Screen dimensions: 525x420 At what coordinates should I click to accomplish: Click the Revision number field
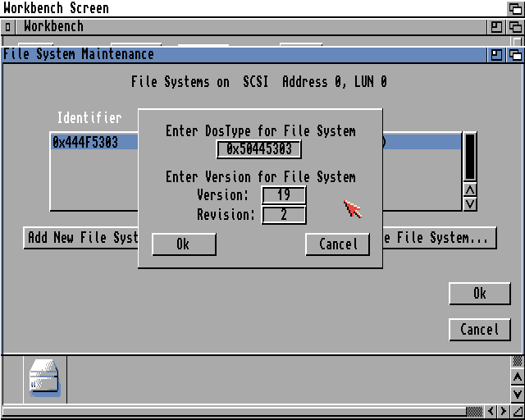[x=284, y=215]
